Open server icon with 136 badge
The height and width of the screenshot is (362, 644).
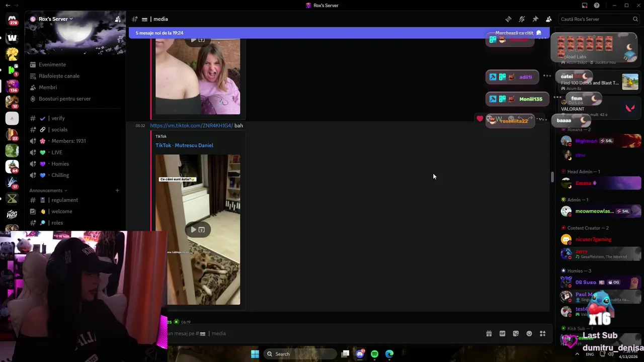(12, 86)
